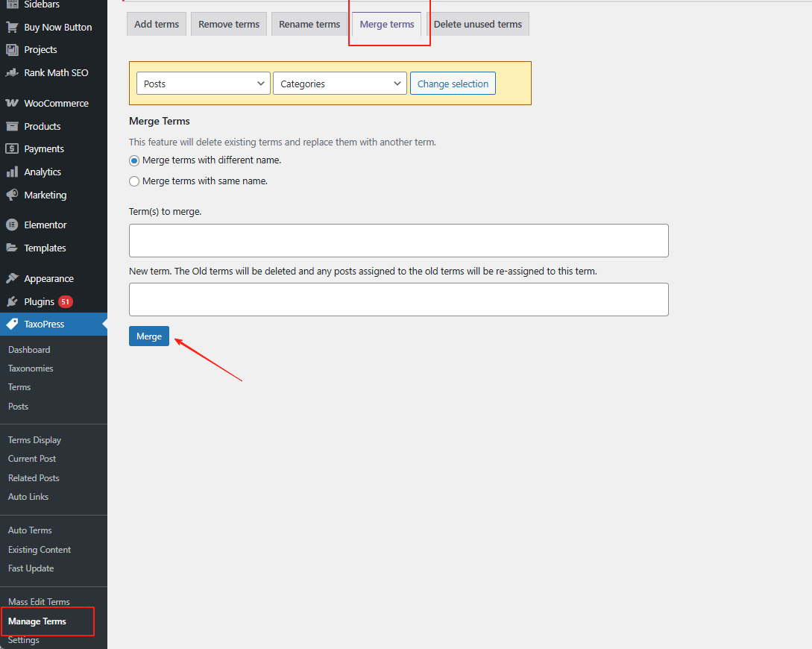Switch to the Rename terms tab
Viewport: 812px width, 649px height.
point(309,24)
